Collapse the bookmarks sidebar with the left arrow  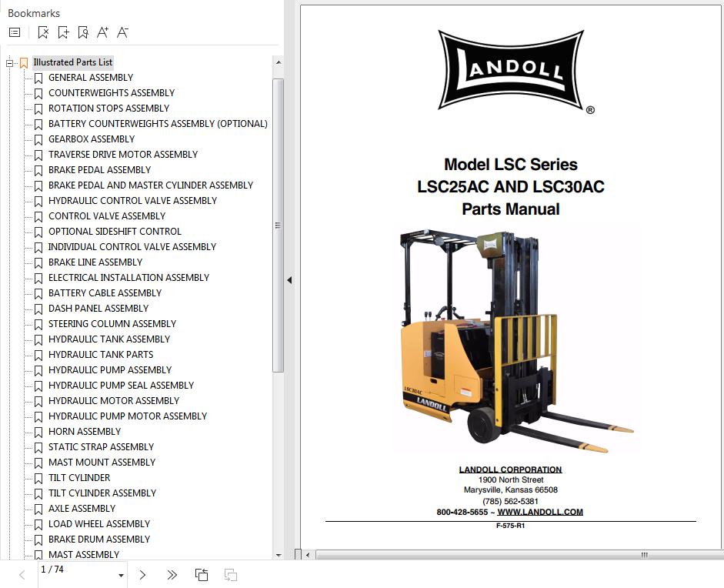pyautogui.click(x=289, y=280)
